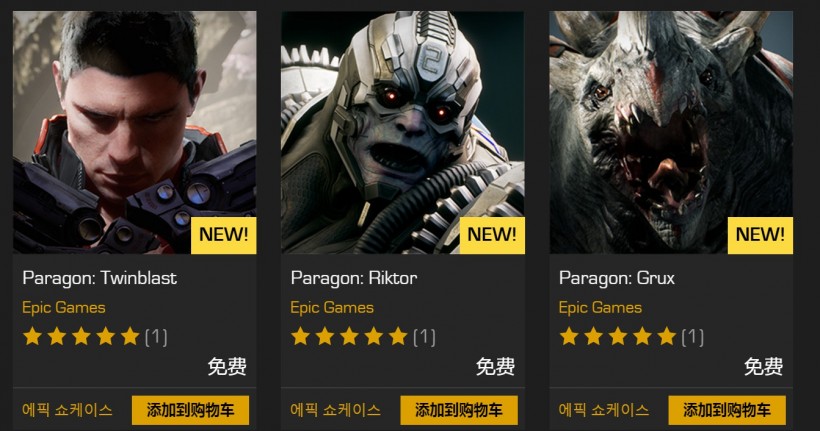The width and height of the screenshot is (820, 431).
Task: Open the Paragon: Grux title link
Action: tap(617, 278)
